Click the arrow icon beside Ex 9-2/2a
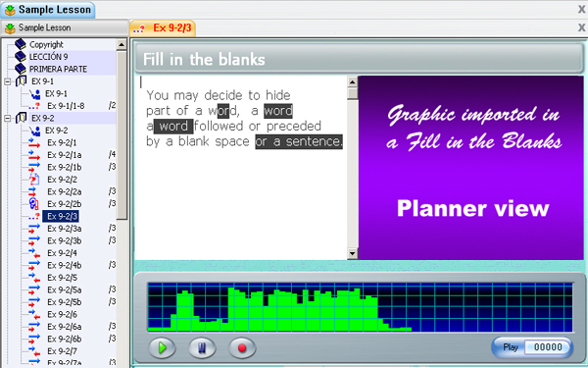 click(33, 192)
